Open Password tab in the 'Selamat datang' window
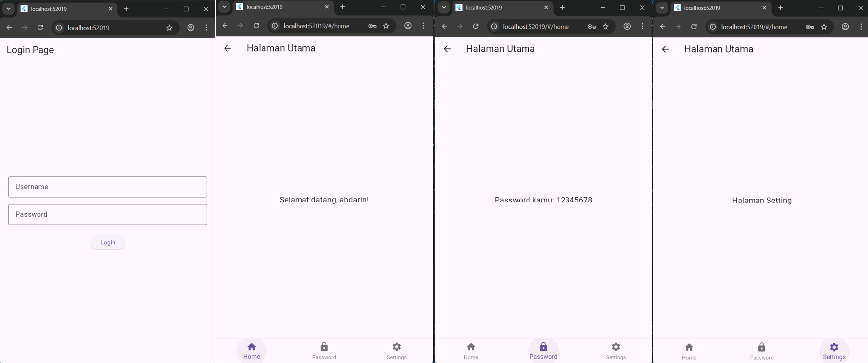 (x=324, y=350)
